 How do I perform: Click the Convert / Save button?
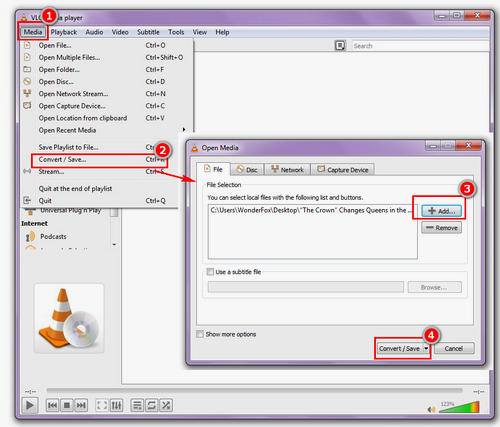[400, 348]
